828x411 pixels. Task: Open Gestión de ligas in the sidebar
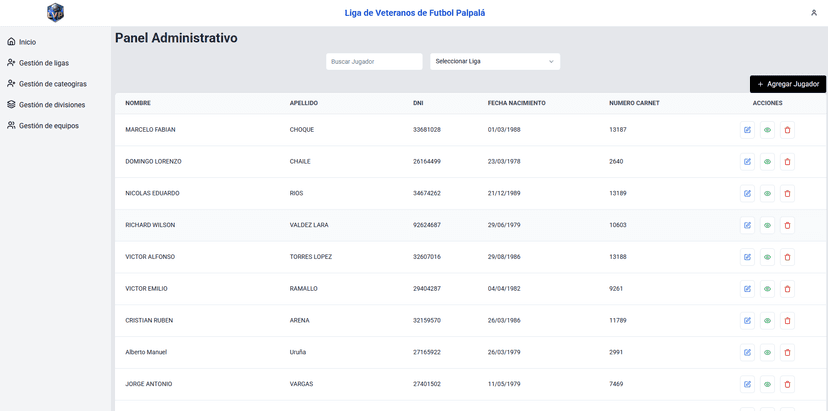(x=43, y=63)
